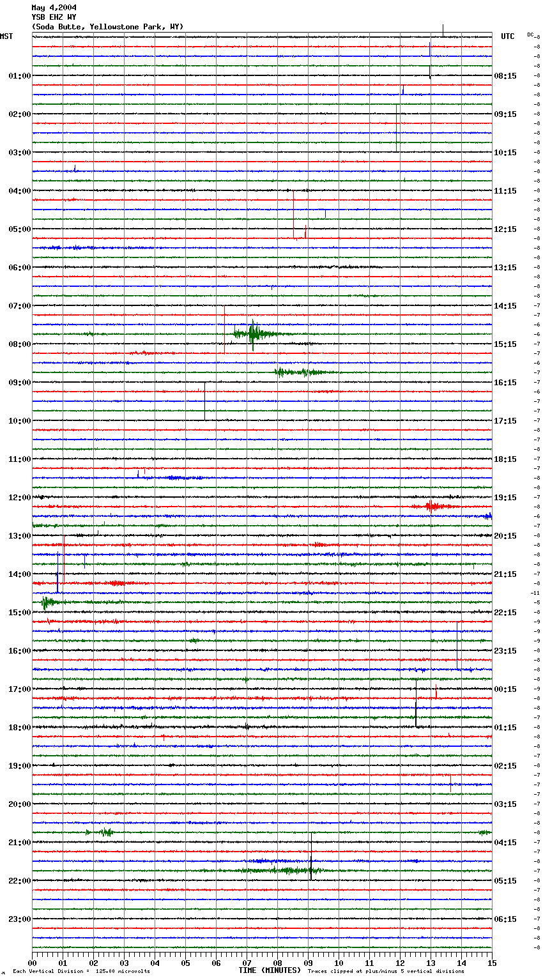Select the 02:00 MST row label

(20, 114)
